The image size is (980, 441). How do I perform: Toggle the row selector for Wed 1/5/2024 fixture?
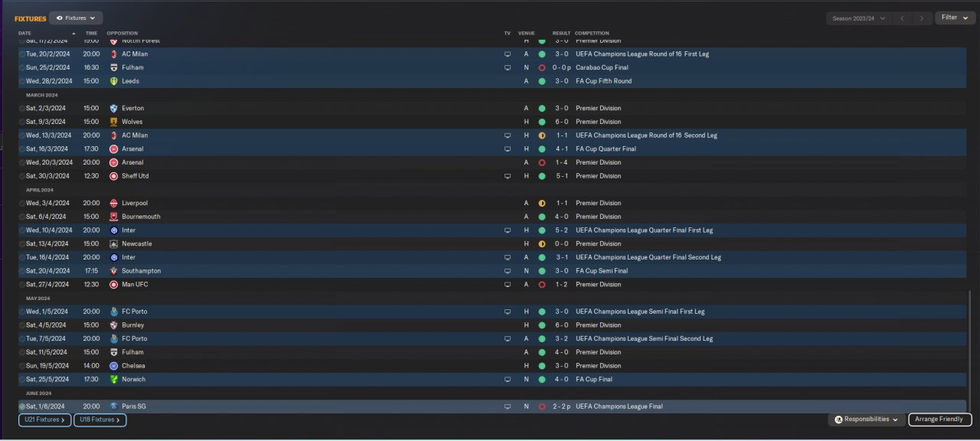point(21,312)
